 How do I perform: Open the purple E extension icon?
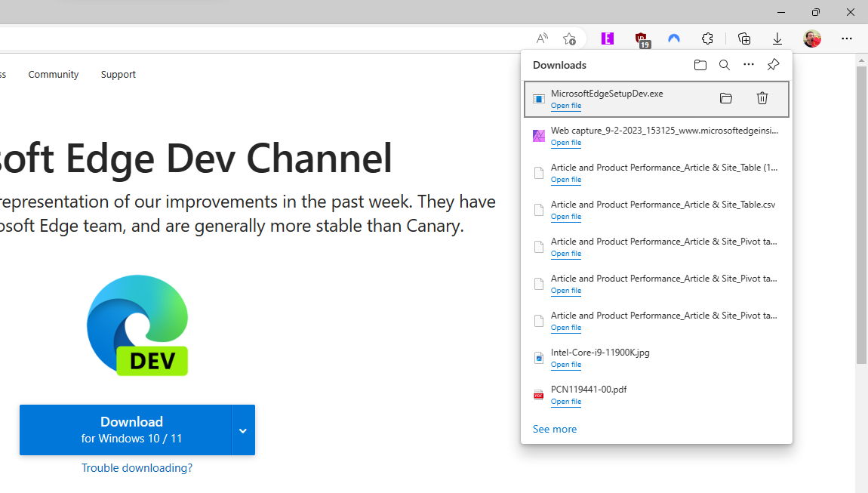click(x=608, y=39)
